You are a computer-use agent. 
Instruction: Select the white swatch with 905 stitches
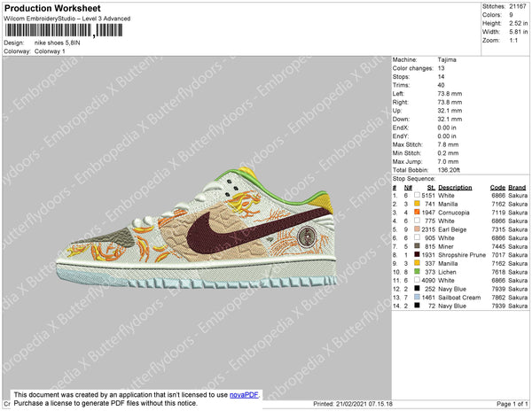coord(417,237)
